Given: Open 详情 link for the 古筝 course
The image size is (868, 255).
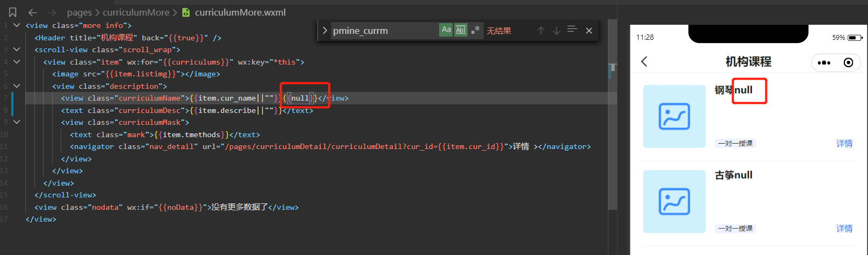Looking at the screenshot, I should [844, 229].
